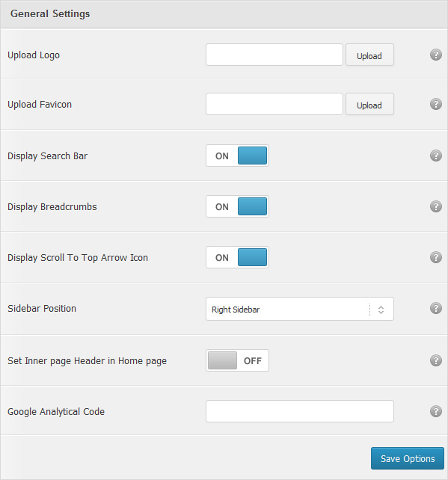The image size is (448, 480).
Task: Click Upload button for logo
Action: click(369, 55)
